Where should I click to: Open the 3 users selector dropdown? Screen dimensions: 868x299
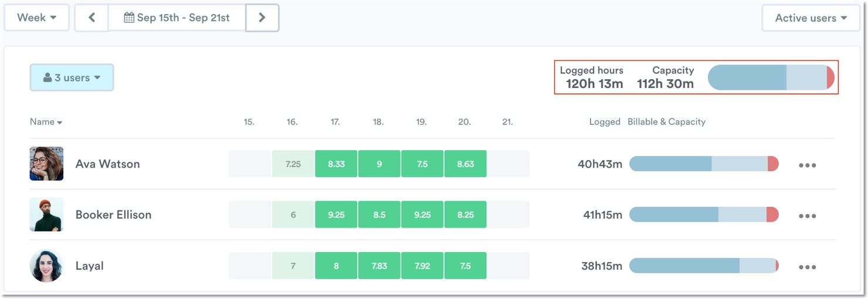(x=72, y=77)
